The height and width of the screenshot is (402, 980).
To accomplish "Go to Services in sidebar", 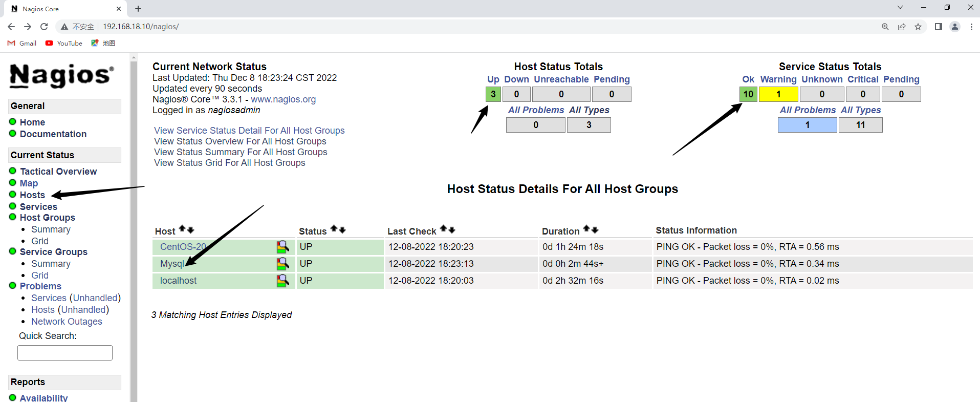I will coord(38,207).
